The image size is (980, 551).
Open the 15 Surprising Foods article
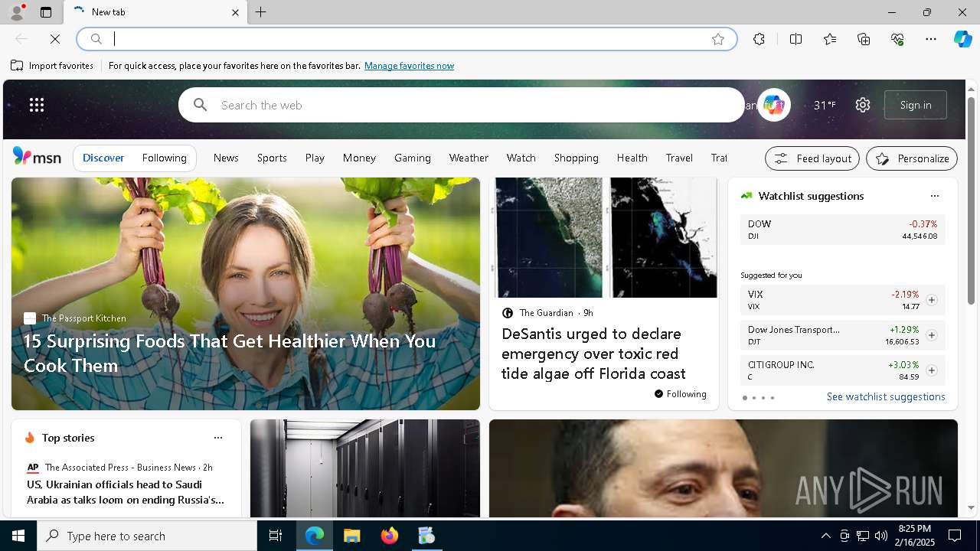coord(230,353)
